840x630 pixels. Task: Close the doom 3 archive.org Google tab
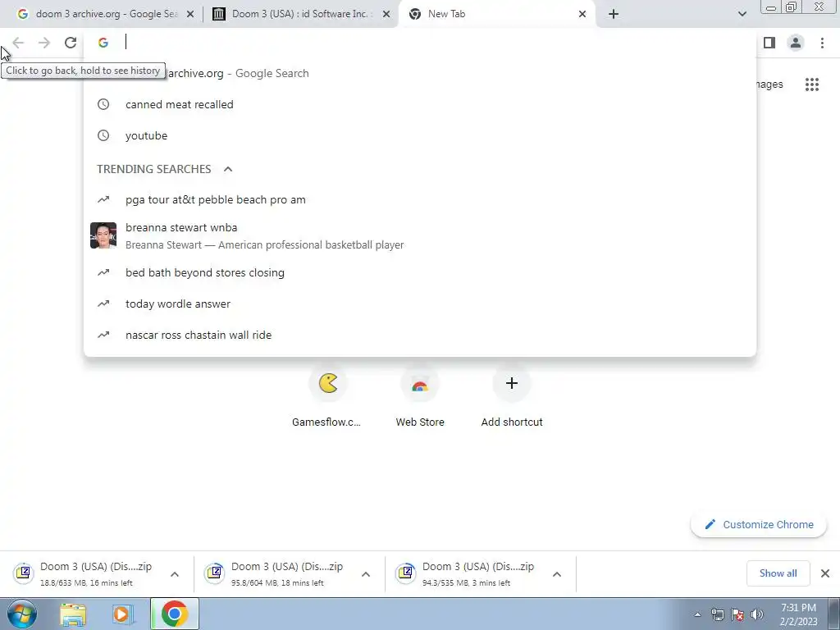[190, 14]
